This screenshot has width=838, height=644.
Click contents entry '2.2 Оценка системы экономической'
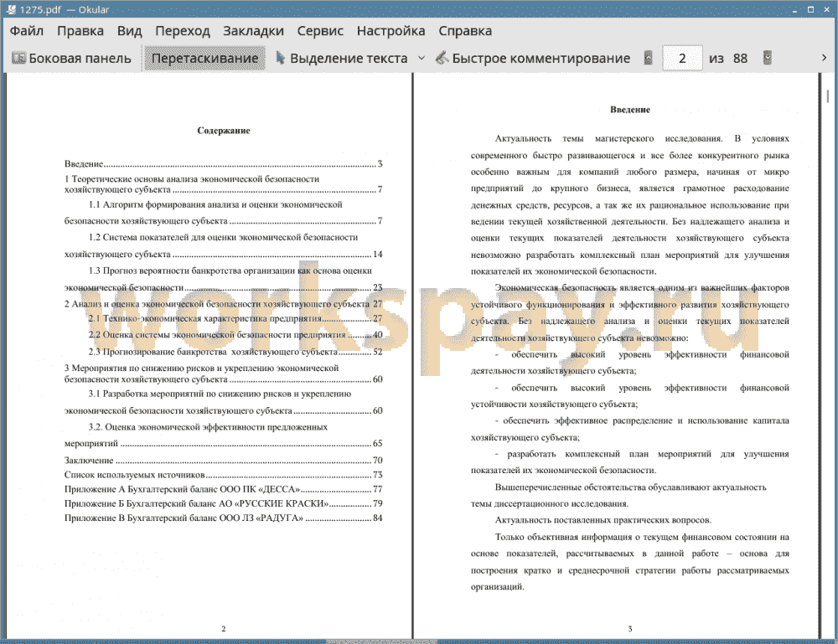tap(235, 335)
